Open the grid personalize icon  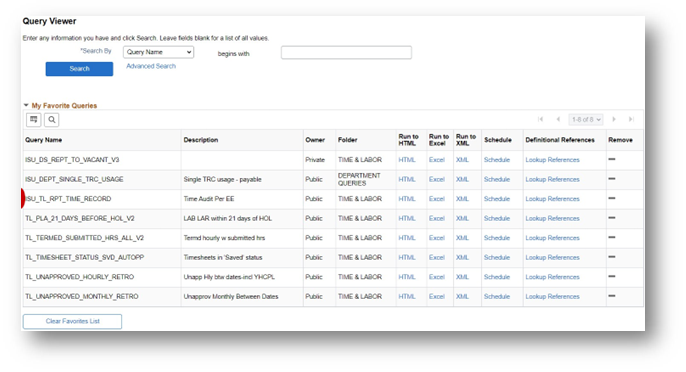(x=34, y=119)
